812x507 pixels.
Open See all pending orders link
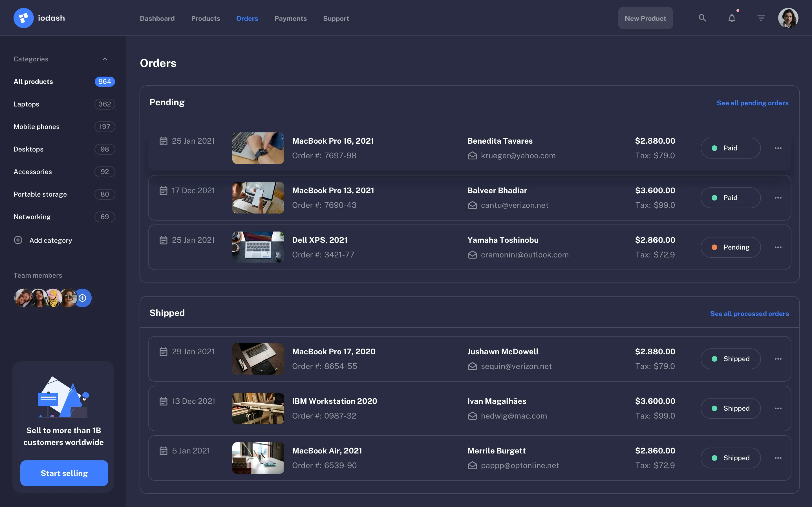(x=753, y=103)
